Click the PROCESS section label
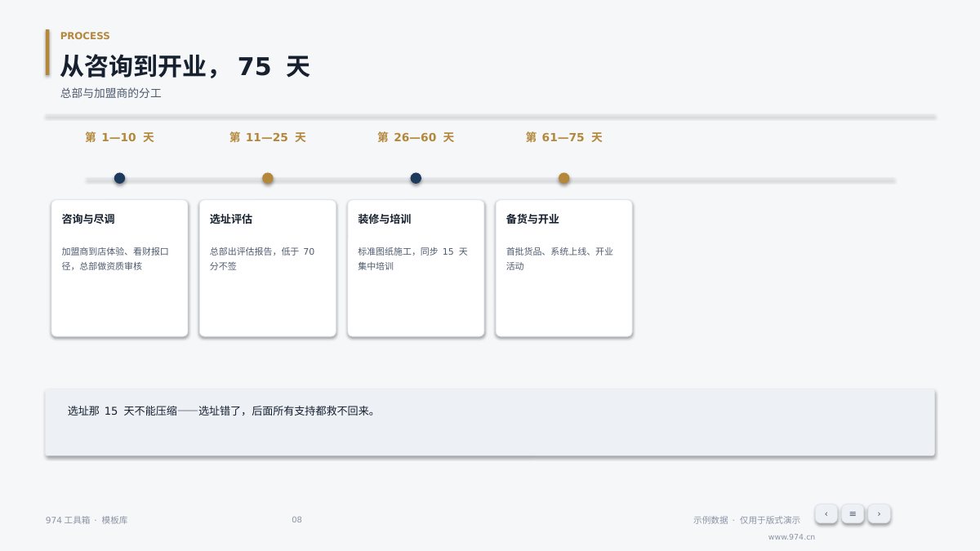The height and width of the screenshot is (551, 980). [x=85, y=36]
